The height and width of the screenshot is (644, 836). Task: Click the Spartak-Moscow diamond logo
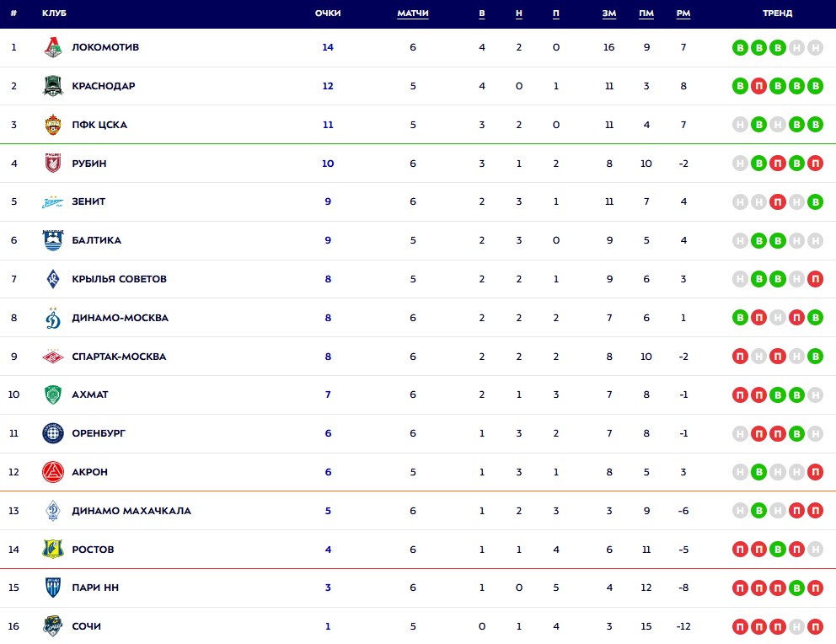[53, 357]
